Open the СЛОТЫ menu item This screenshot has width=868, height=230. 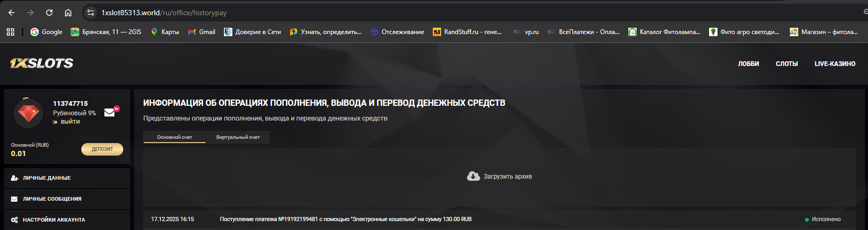(x=787, y=64)
